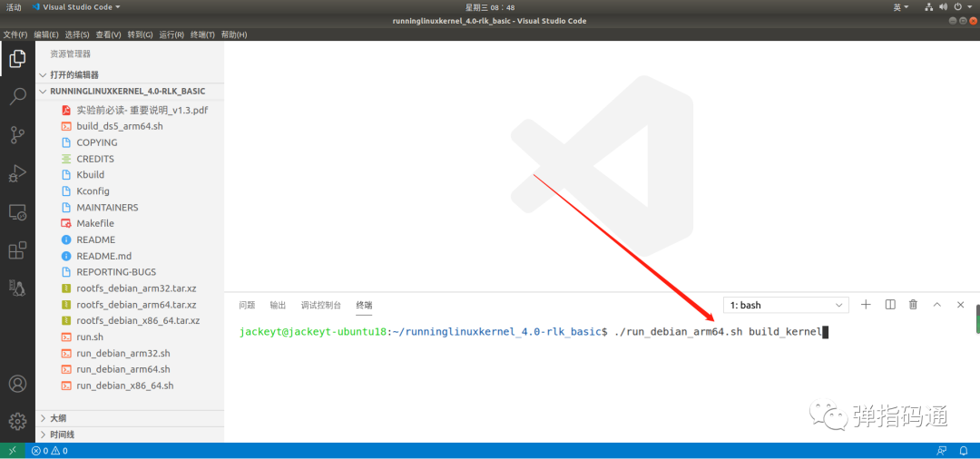Open the Search view in activity bar
Screen dimensions: 980x459
pos(17,97)
